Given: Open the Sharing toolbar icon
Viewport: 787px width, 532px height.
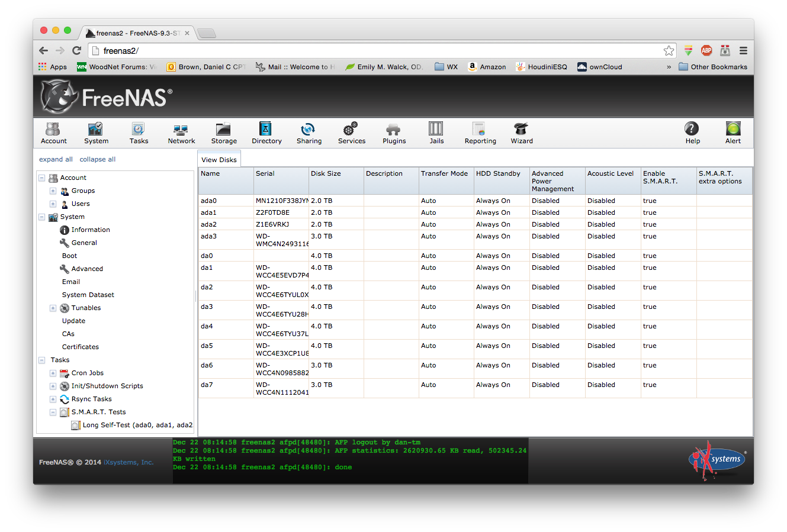Looking at the screenshot, I should click(309, 133).
